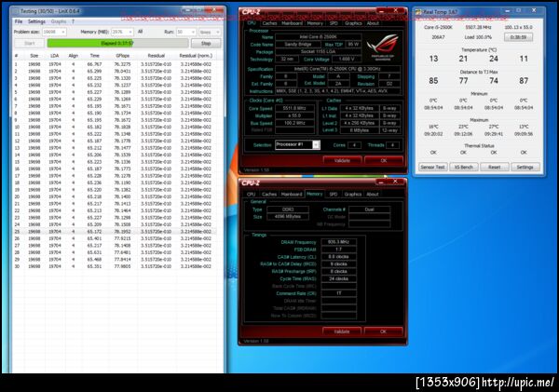Click the Multiplier x 55.0 value field
Screen dimensions: 559x392
coord(293,115)
